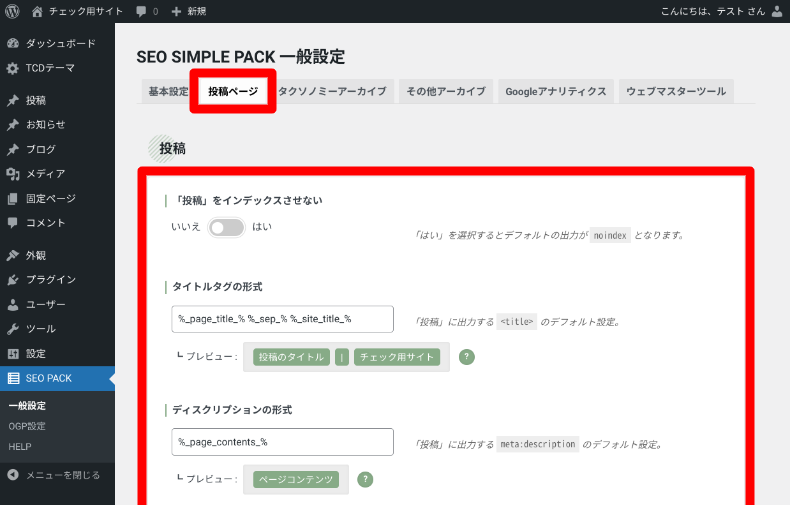Screen dimensions: 790x505
Task: Select the 一般設定 submenu
Action: [x=27, y=406]
